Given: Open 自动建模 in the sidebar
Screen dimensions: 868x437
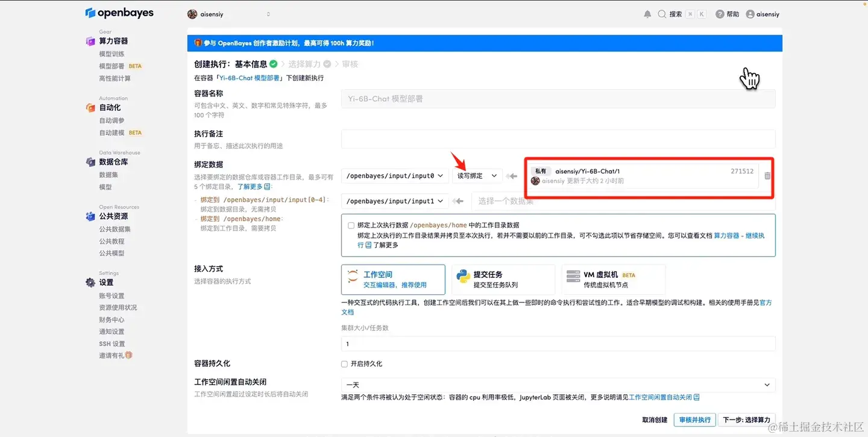Looking at the screenshot, I should [112, 133].
